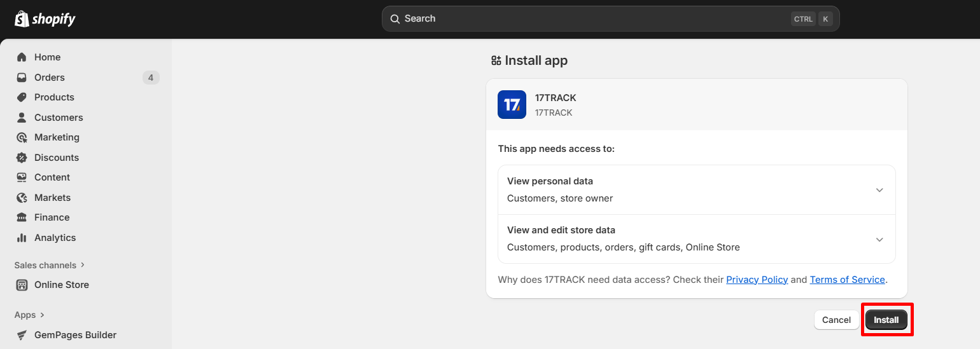Open Finance from the sidebar
This screenshot has width=980, height=349.
pyautogui.click(x=52, y=217)
